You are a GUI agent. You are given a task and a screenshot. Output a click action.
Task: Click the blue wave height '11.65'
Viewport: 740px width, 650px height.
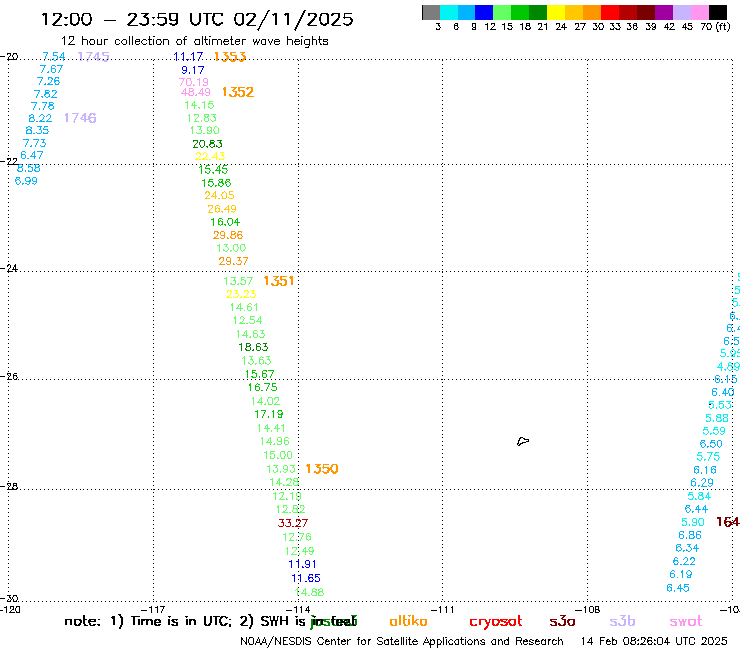(x=306, y=578)
